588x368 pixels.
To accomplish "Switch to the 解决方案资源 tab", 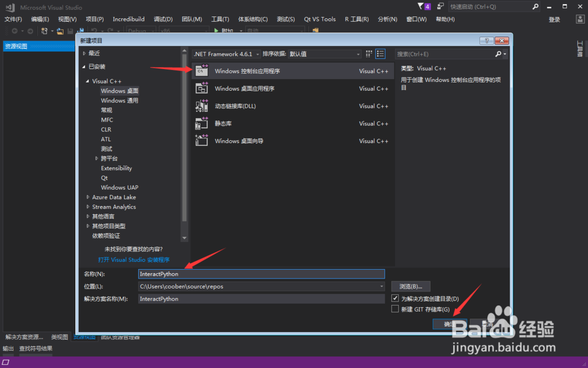I will coord(24,337).
